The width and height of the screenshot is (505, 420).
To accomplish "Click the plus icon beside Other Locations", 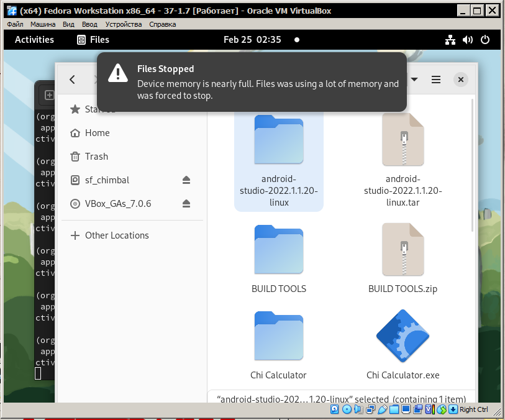I will tap(75, 235).
